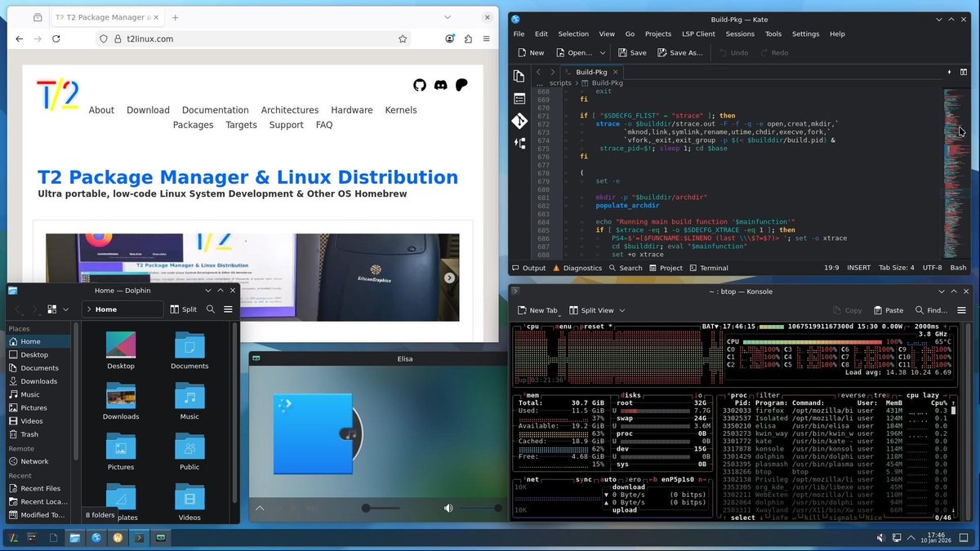
Task: Select the Build-Pkg tab in Kate
Action: pos(592,72)
